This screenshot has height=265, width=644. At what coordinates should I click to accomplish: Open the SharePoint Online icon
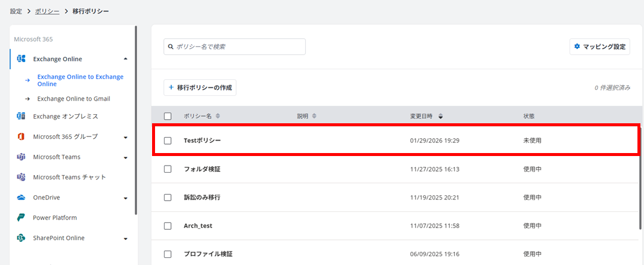point(21,238)
